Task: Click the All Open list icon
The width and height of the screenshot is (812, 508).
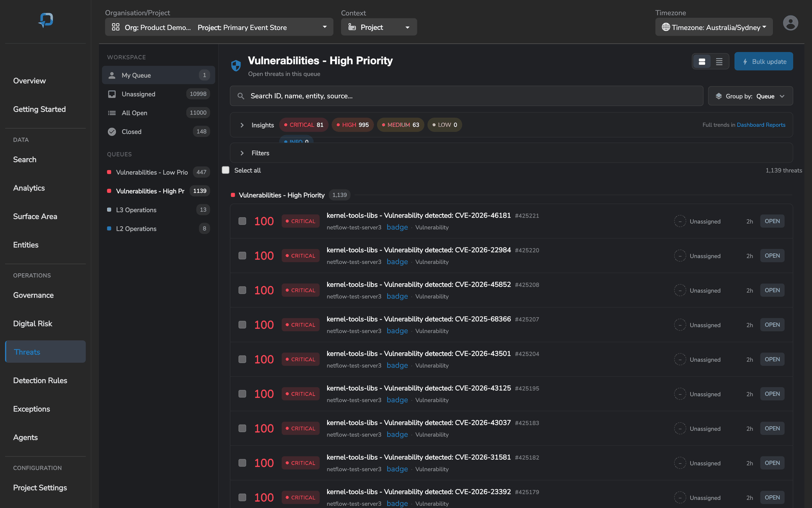Action: [x=112, y=113]
